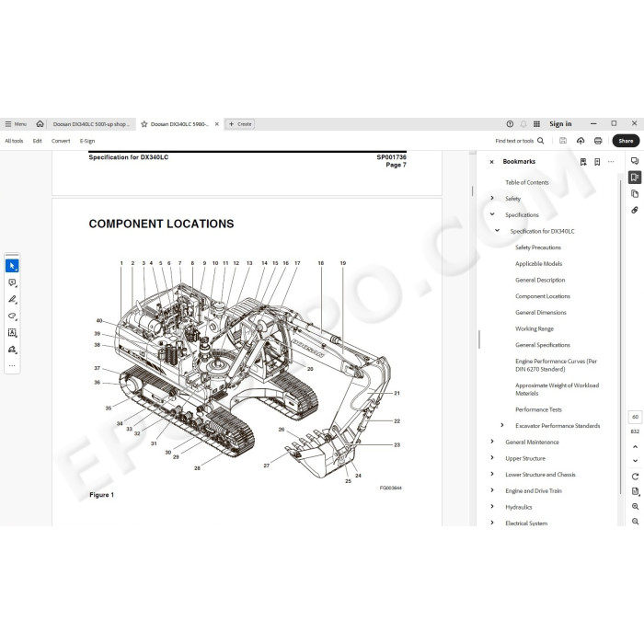
Task: Expand General Maintenance bookmark
Action: point(492,442)
